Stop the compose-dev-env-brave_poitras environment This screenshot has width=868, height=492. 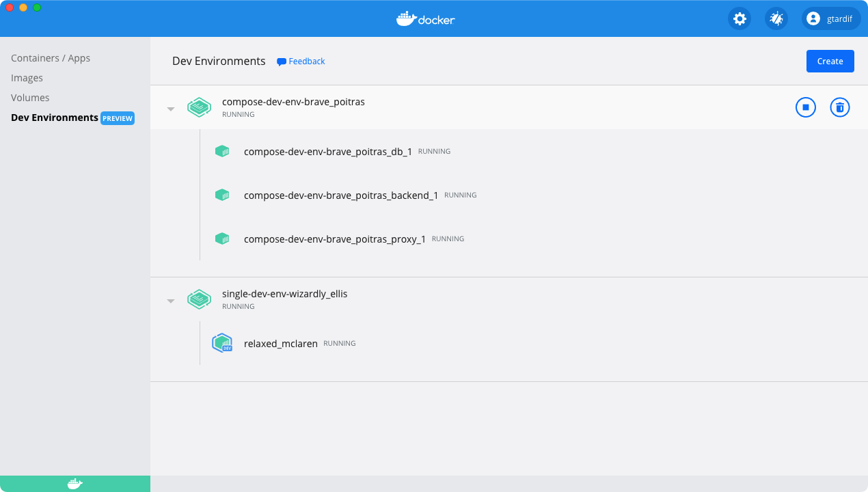click(x=805, y=107)
